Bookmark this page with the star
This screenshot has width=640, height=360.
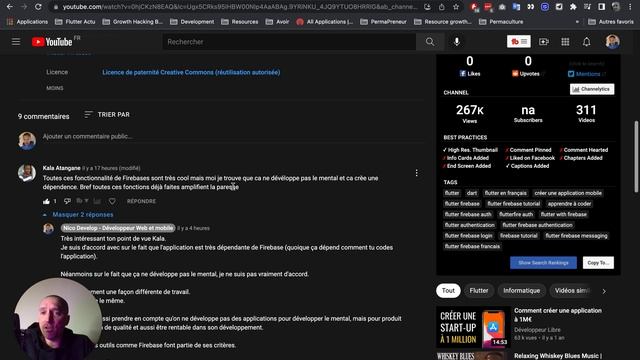[x=456, y=7]
